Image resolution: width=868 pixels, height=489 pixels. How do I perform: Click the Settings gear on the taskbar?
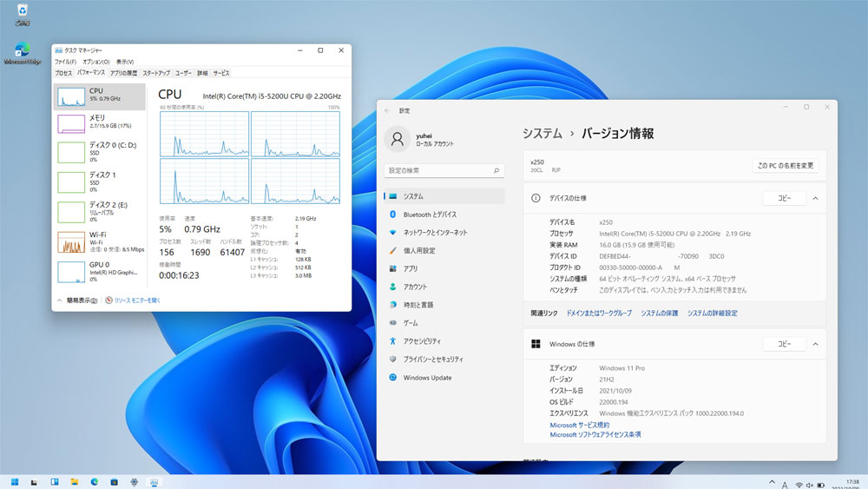pos(134,482)
